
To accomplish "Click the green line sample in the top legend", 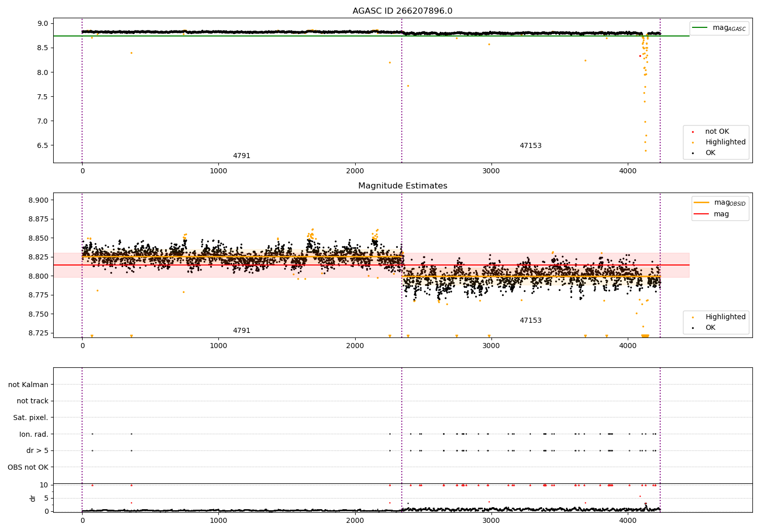I will (x=700, y=28).
